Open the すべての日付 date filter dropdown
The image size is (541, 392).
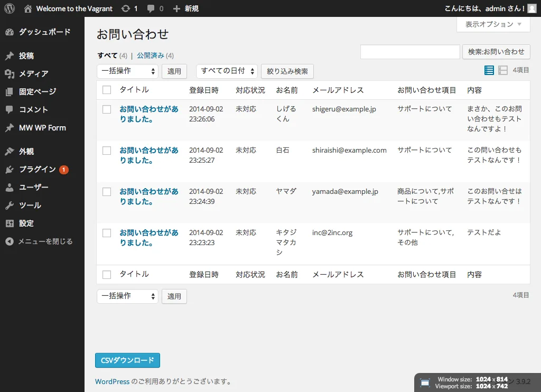pyautogui.click(x=227, y=71)
